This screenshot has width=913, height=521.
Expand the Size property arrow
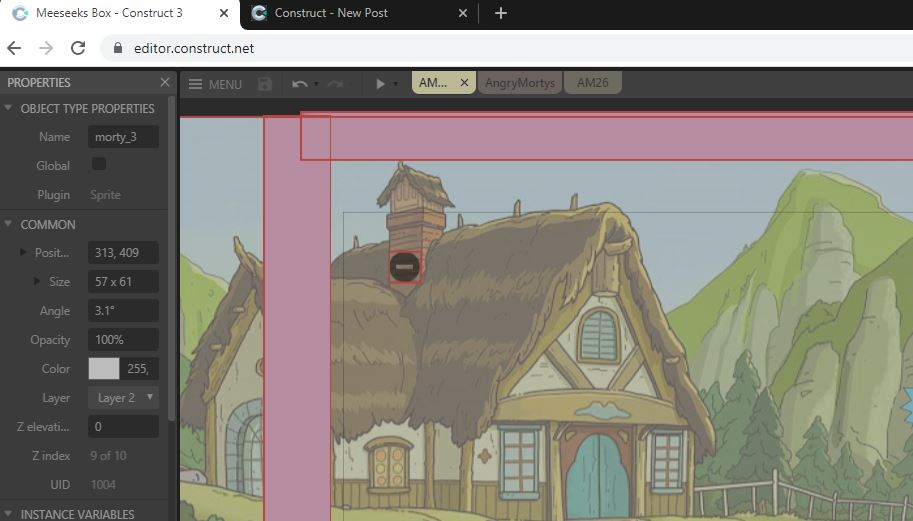point(37,281)
